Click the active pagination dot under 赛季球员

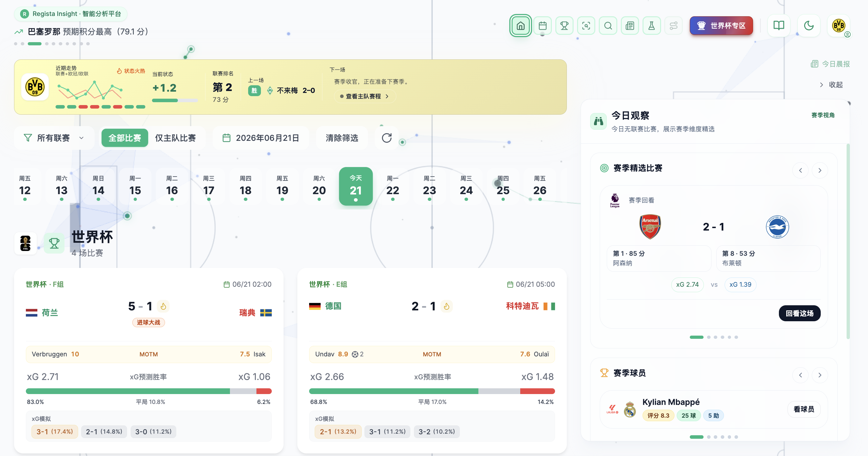696,437
